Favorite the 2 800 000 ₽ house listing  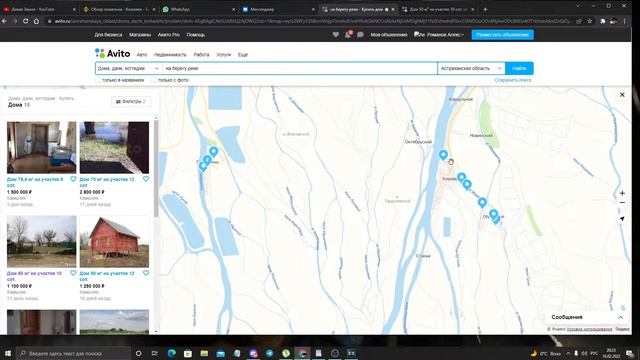tap(146, 179)
